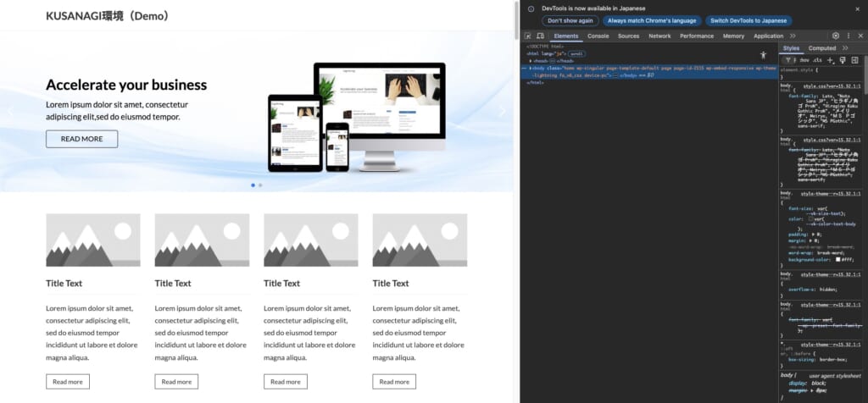Open the DevTools three-dot customize menu

pos(849,36)
